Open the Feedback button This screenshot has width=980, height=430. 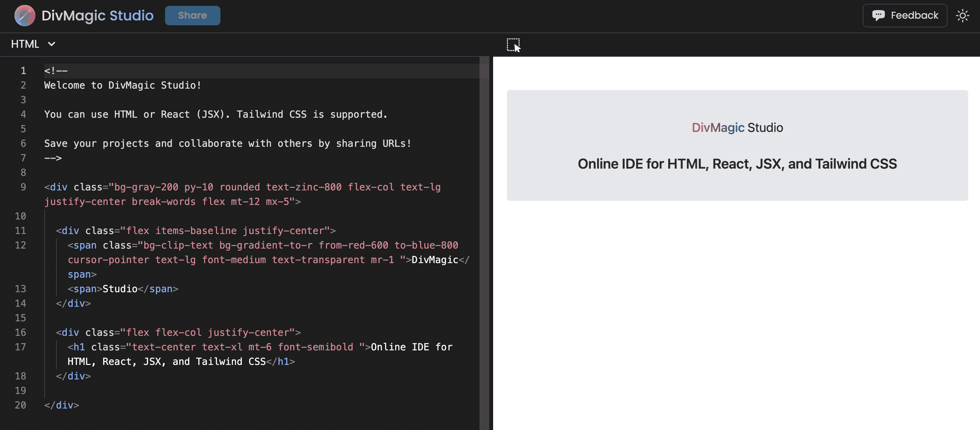coord(904,16)
